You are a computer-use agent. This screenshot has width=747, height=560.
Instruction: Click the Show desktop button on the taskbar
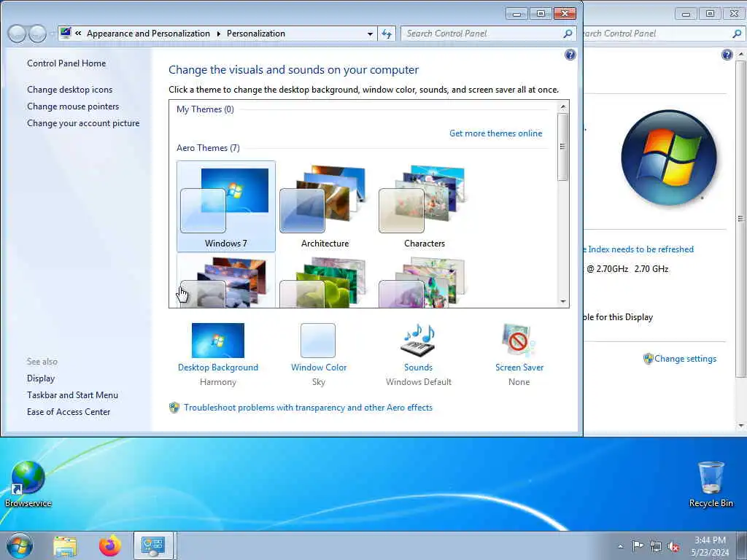click(x=741, y=545)
